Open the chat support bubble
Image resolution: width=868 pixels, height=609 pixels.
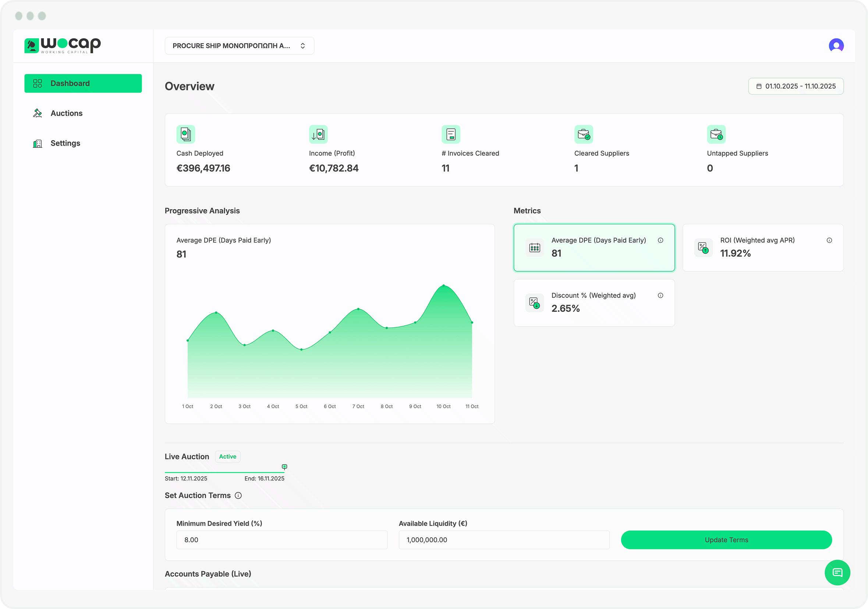(x=837, y=572)
